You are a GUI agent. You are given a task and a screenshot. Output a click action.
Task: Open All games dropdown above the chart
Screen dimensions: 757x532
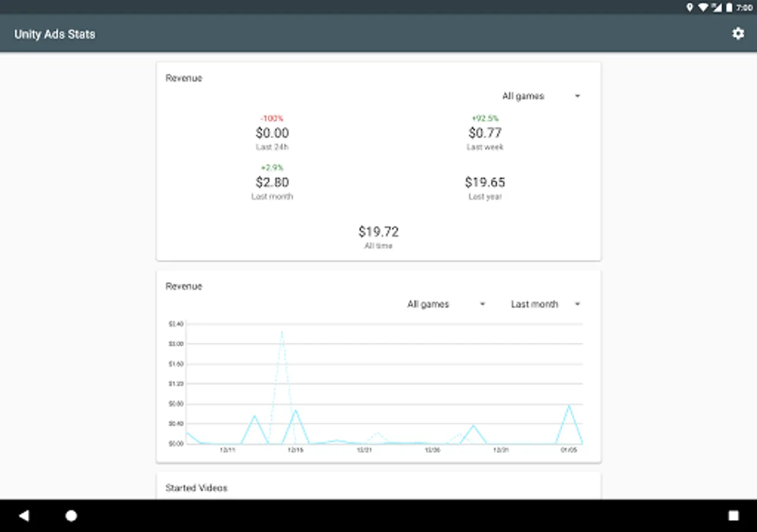[446, 304]
